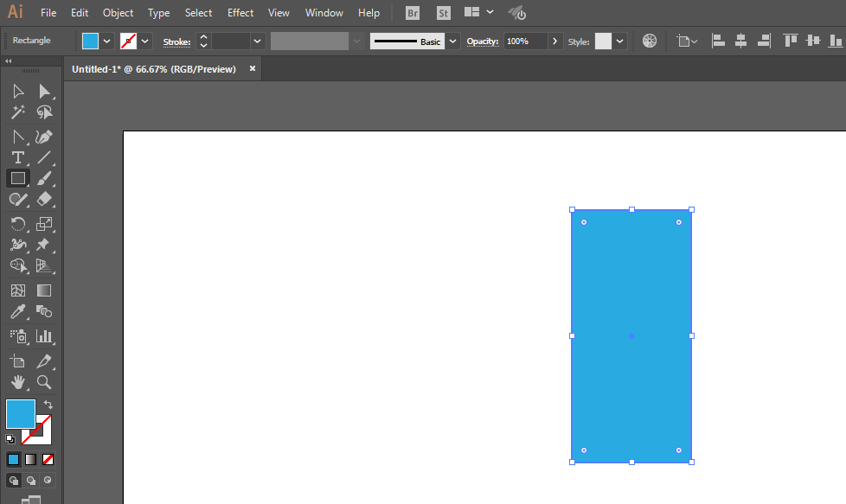Image resolution: width=846 pixels, height=504 pixels.
Task: Open the Stroke panel link
Action: tap(176, 42)
